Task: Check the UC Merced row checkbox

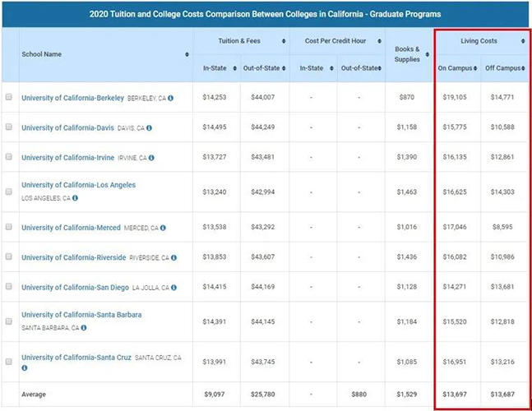Action: pos(9,227)
